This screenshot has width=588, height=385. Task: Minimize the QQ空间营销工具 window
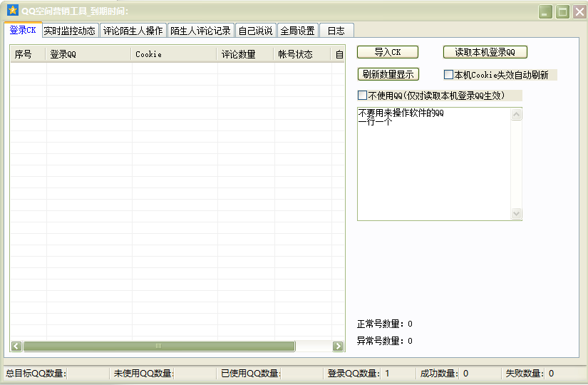(545, 11)
